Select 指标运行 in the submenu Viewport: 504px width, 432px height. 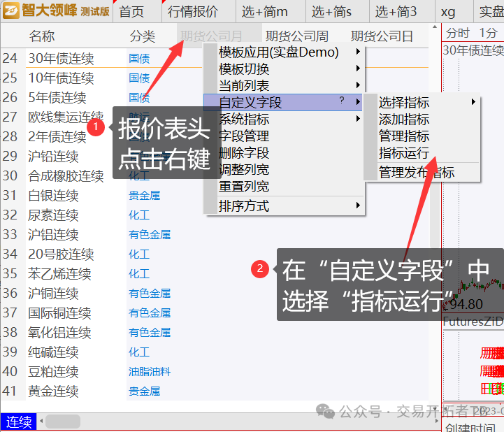tap(422, 152)
